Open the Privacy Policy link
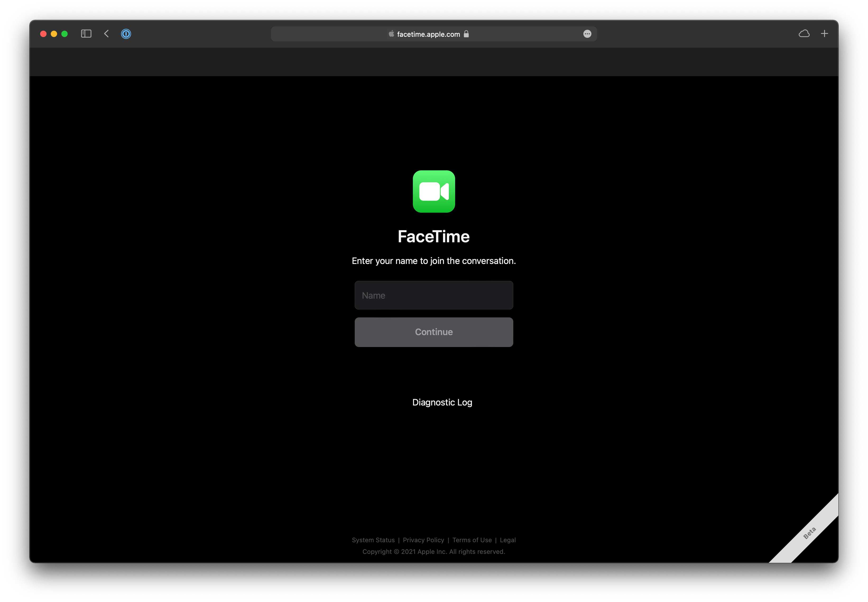 tap(423, 540)
